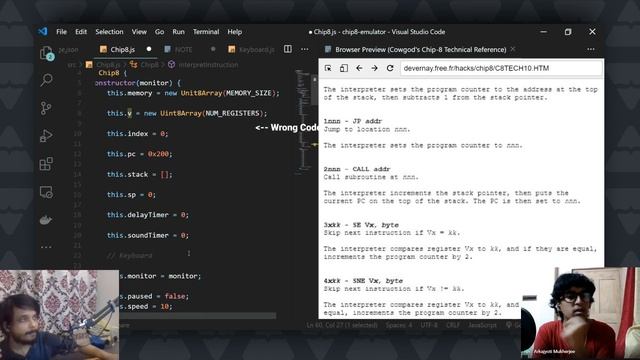Click 'this.soundTimer' line in editor

148,235
